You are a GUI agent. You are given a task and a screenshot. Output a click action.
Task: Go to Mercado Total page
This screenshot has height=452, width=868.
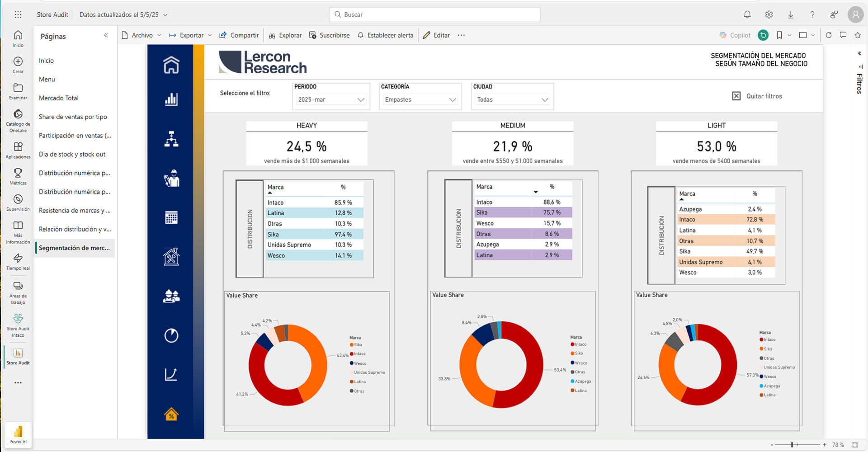59,98
